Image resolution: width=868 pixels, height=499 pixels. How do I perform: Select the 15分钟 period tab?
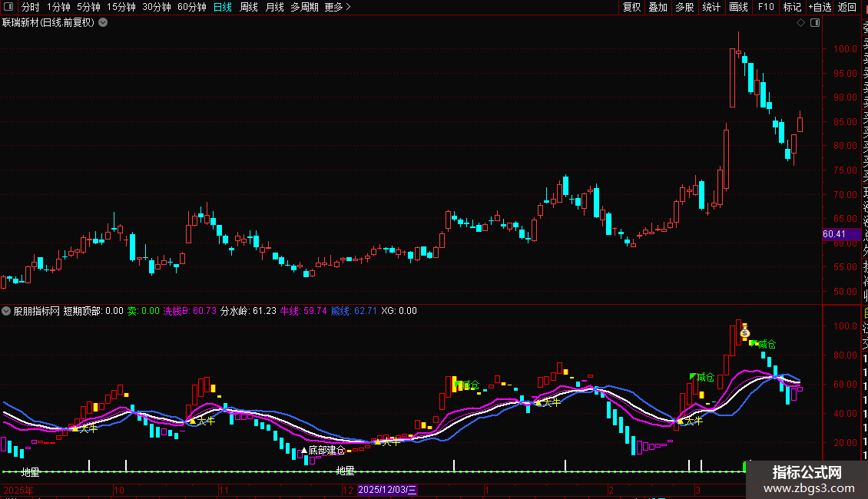coord(121,7)
